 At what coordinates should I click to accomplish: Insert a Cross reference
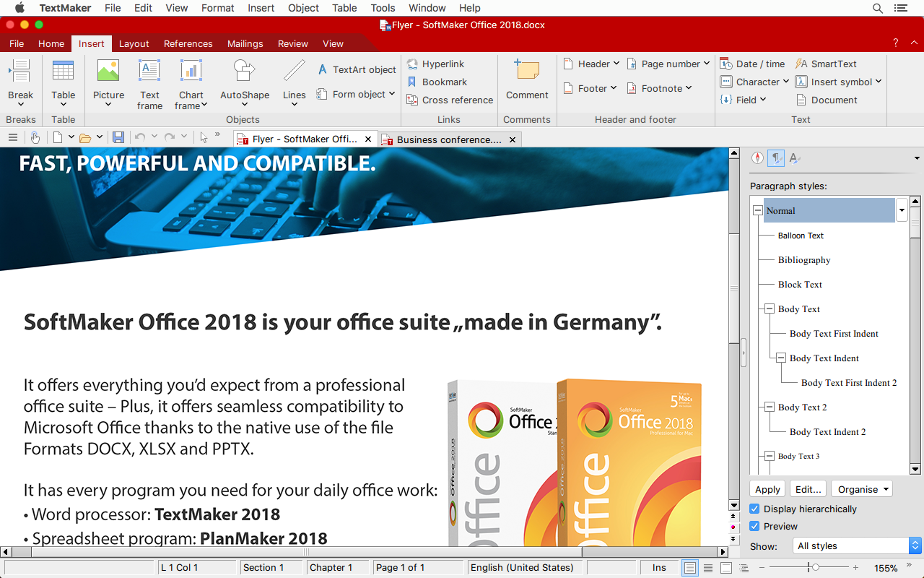(450, 100)
